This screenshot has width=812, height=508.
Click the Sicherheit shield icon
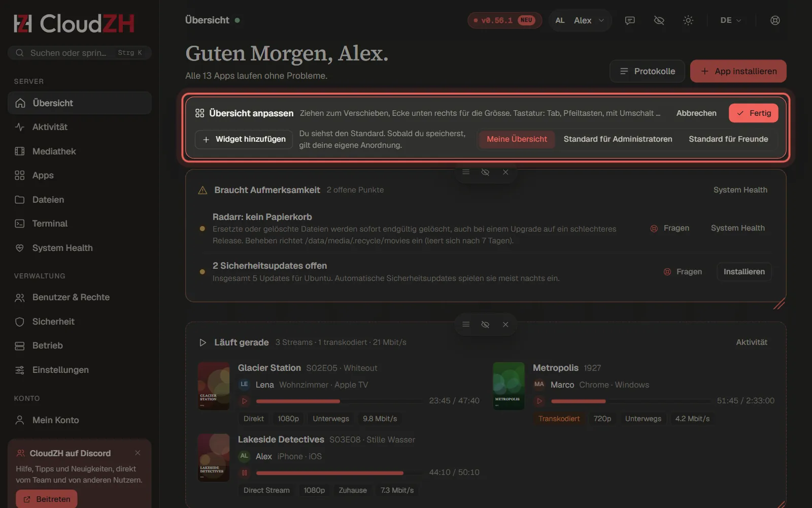pyautogui.click(x=20, y=322)
